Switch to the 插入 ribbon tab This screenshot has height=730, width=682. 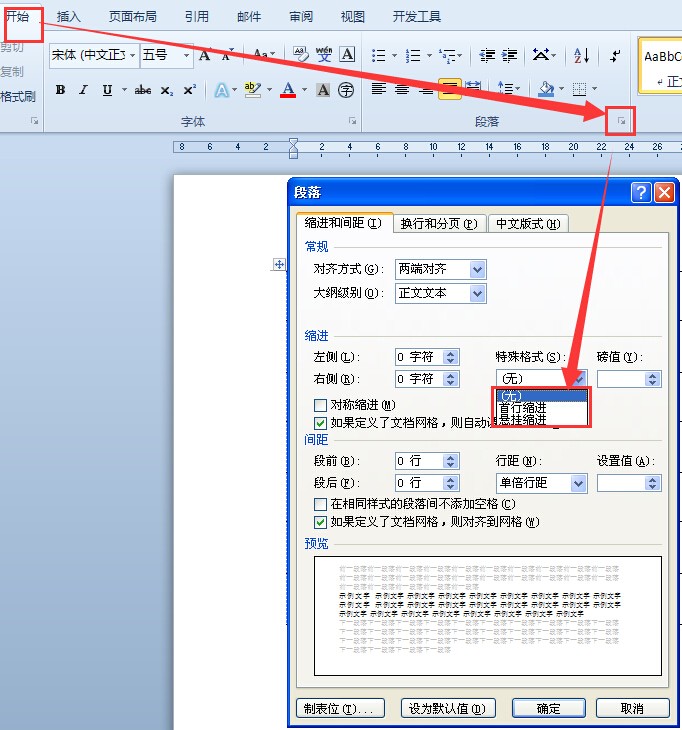(68, 17)
